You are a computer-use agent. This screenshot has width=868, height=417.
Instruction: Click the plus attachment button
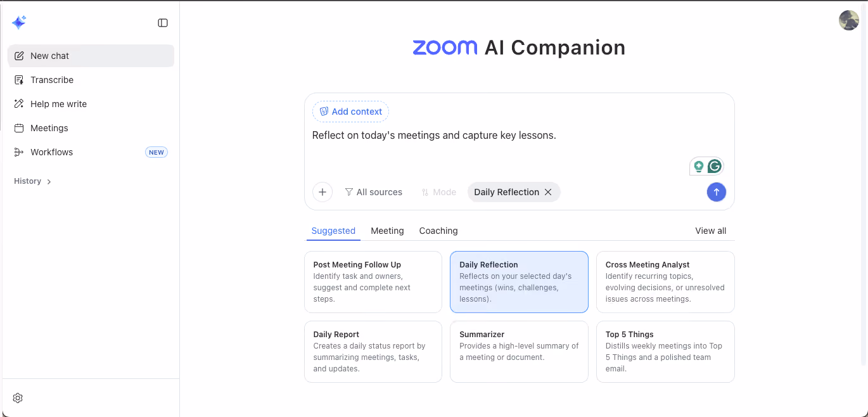pos(322,192)
